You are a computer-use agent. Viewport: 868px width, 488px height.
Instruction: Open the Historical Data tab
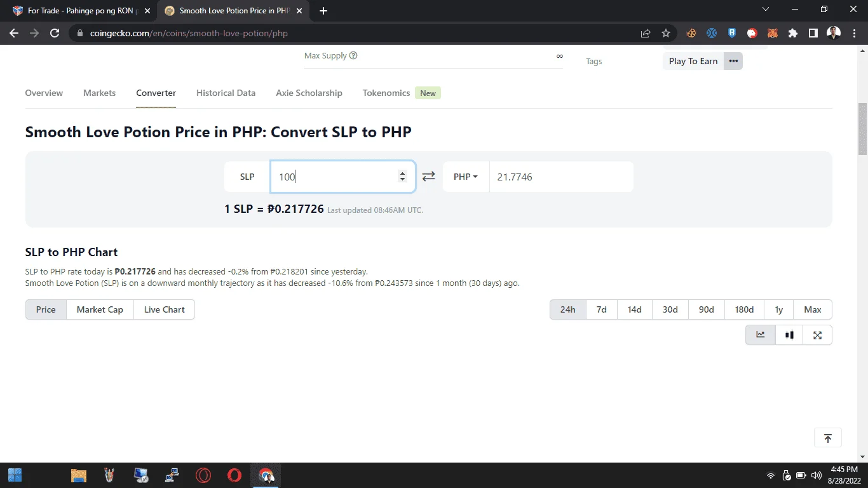(x=226, y=93)
